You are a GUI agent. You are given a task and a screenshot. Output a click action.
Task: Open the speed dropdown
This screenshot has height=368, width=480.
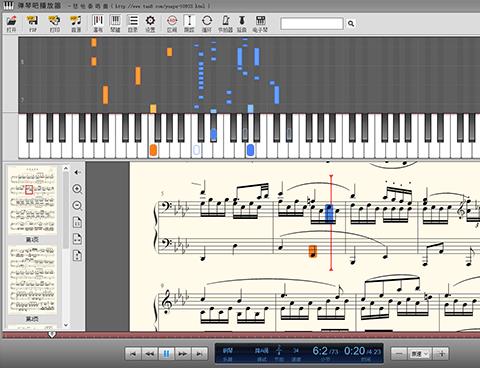tap(420, 354)
